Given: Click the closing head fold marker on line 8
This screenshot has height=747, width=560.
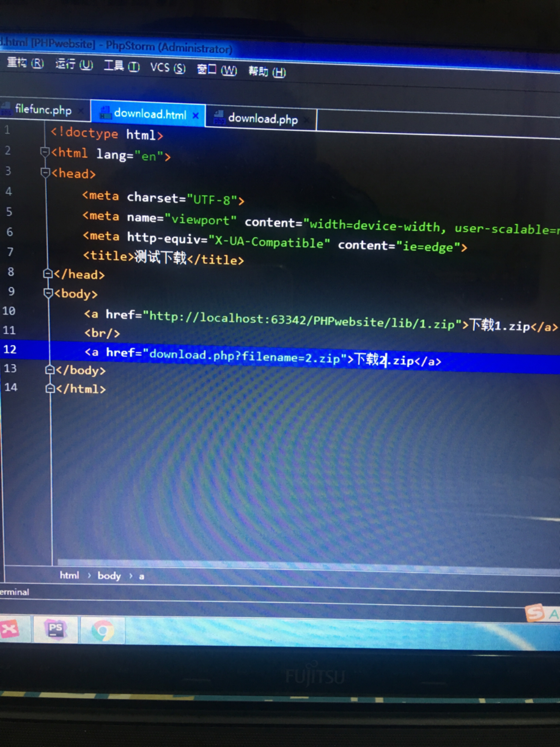Looking at the screenshot, I should [x=47, y=274].
